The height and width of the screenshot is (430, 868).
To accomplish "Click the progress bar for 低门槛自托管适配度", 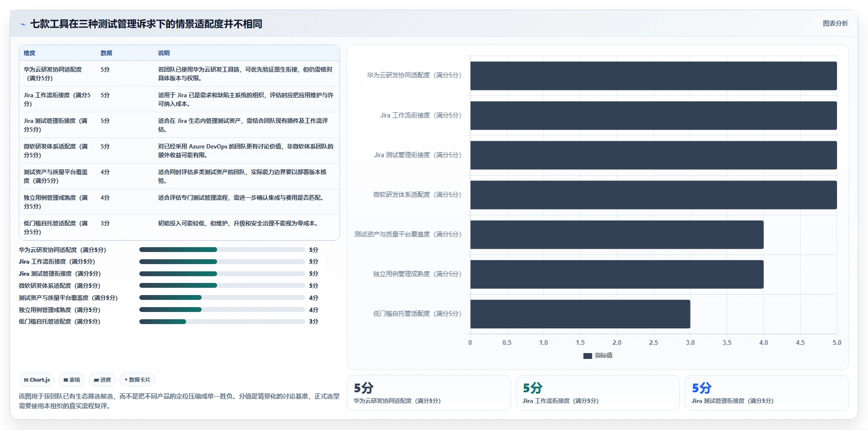I will point(222,322).
